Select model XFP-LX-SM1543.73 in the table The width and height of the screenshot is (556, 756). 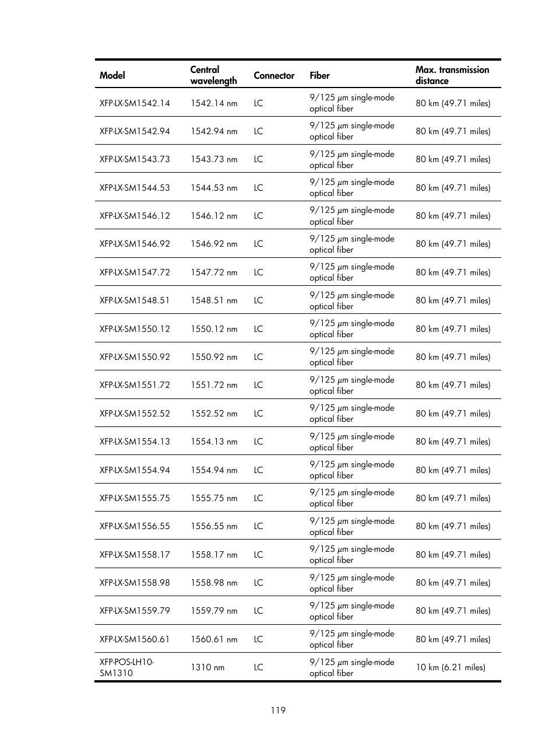point(135,159)
